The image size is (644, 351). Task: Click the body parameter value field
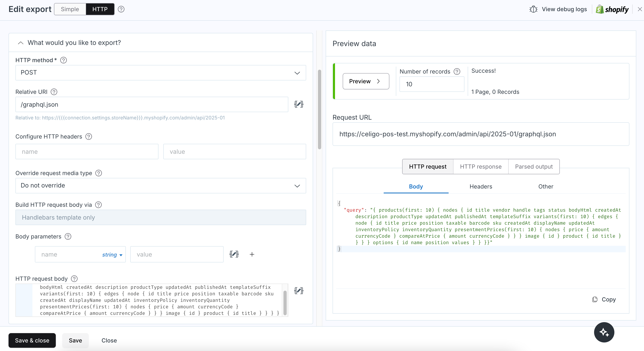click(177, 254)
